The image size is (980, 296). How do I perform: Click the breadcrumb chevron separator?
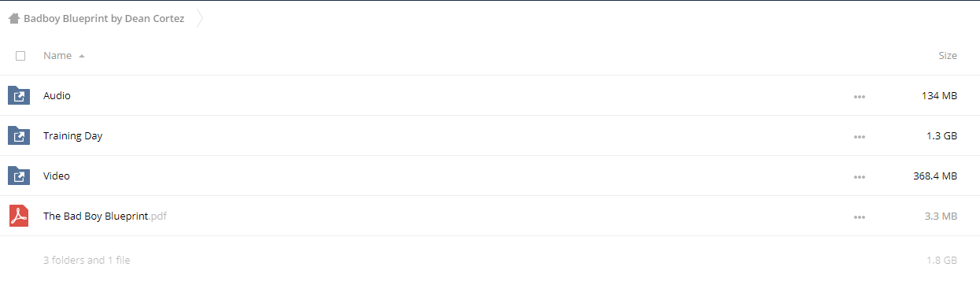pos(200,18)
